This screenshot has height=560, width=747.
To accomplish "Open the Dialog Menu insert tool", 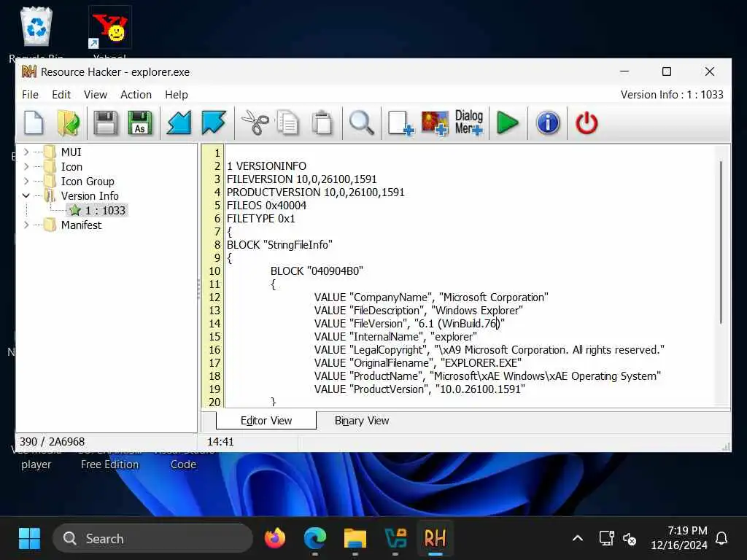I will pos(469,122).
